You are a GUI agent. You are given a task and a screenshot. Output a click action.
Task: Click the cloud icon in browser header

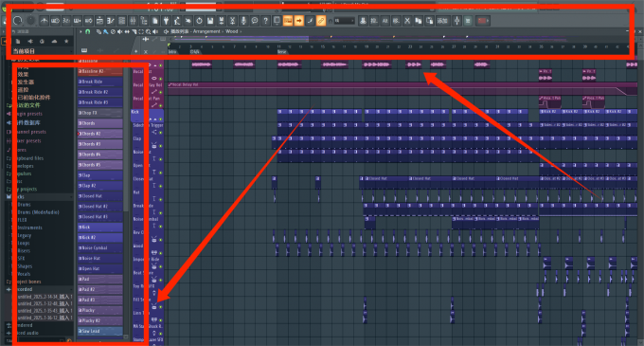click(54, 41)
